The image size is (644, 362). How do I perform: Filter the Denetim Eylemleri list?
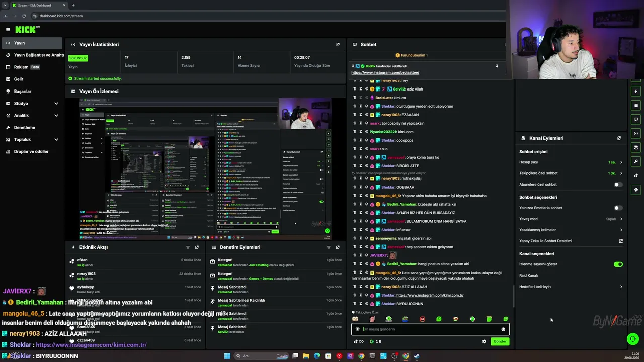(329, 247)
